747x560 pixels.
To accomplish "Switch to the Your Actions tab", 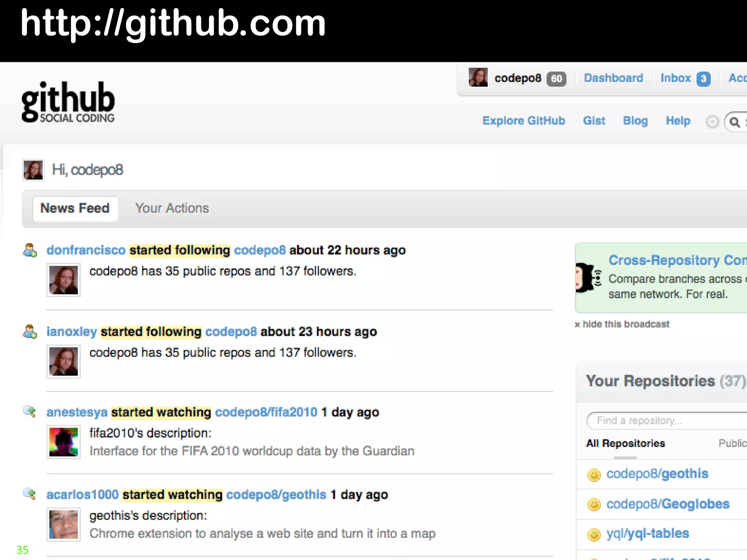I will pyautogui.click(x=172, y=208).
